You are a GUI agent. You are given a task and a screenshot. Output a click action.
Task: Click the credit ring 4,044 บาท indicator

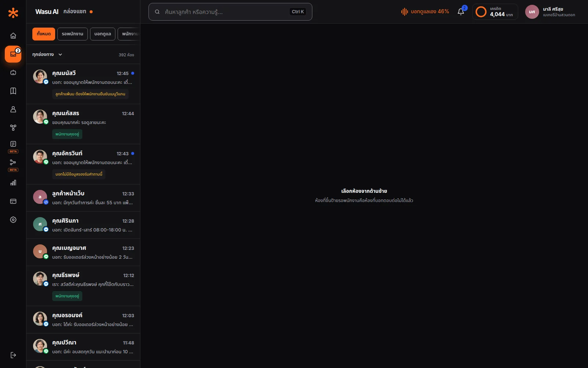(495, 12)
